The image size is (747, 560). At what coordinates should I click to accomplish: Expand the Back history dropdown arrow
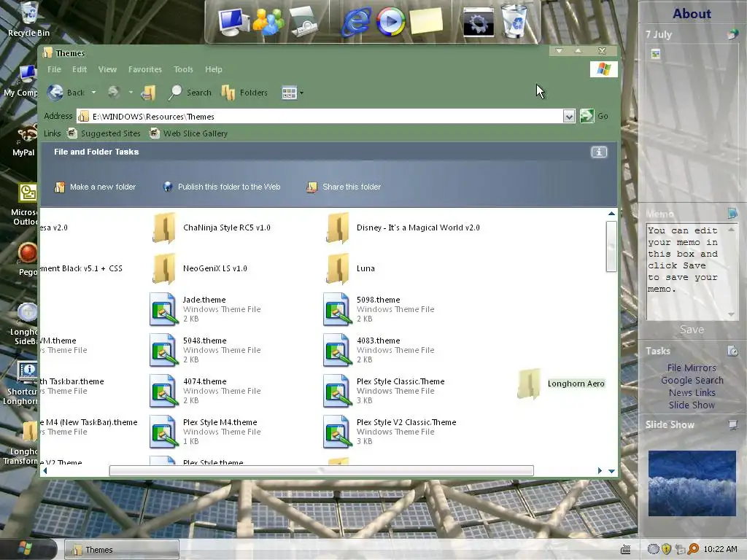[x=94, y=93]
